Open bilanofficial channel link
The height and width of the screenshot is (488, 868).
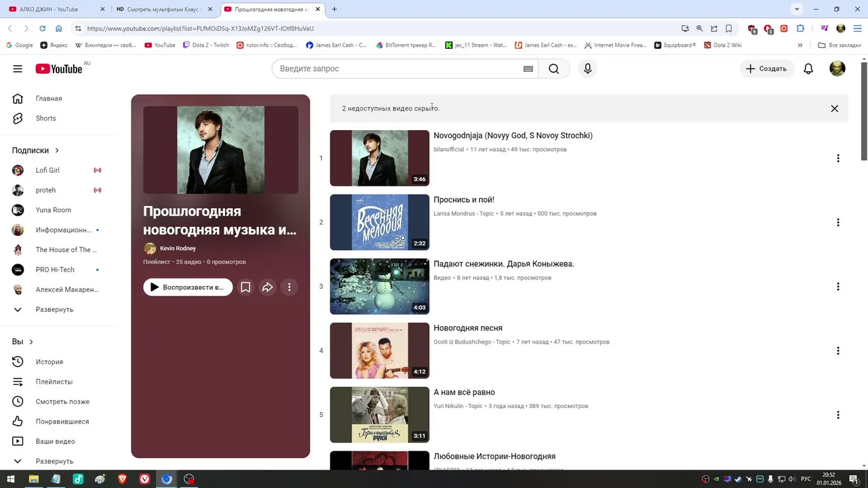[x=449, y=149]
